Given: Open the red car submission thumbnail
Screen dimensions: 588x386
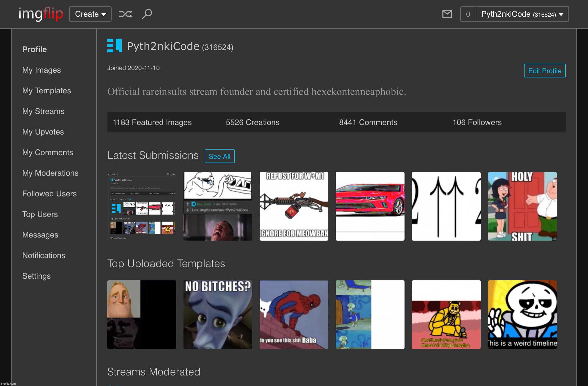Looking at the screenshot, I should 370,206.
